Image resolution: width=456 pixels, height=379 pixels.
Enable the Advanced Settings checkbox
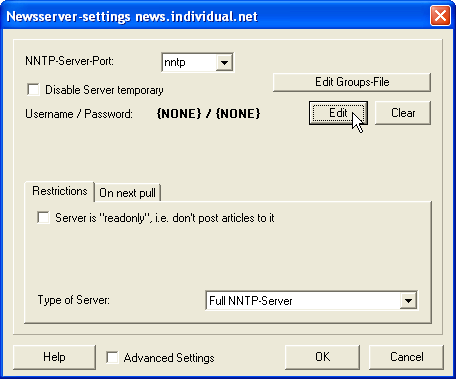pos(112,358)
